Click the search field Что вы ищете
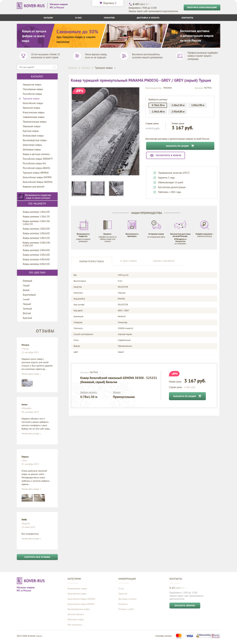Screen dimensions: 237x644 [37, 67]
